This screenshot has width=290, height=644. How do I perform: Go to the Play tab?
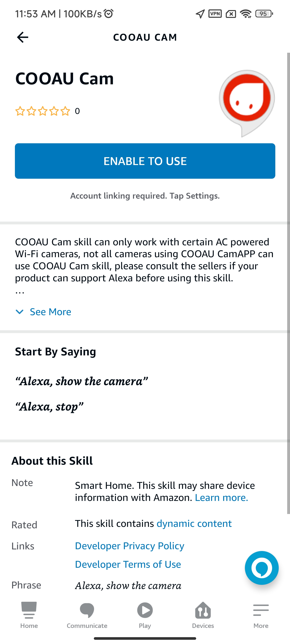coord(145,615)
